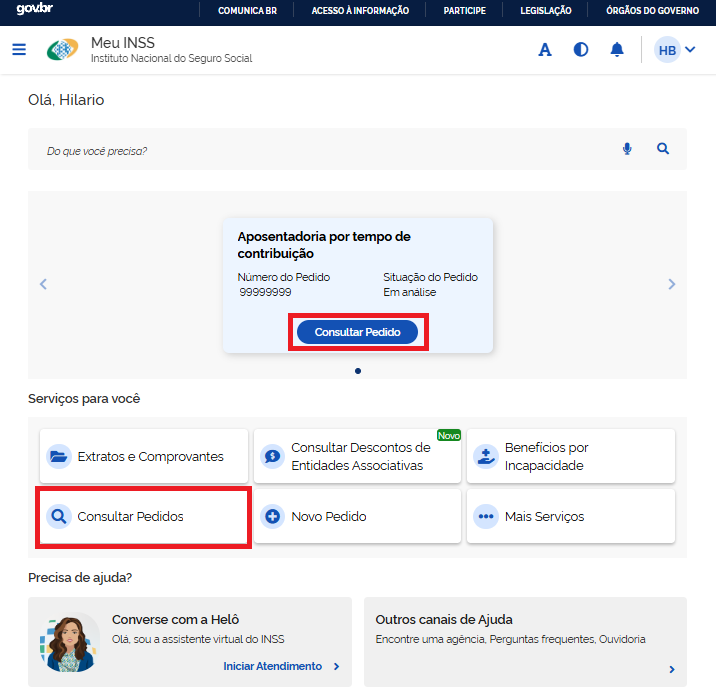The height and width of the screenshot is (695, 716).
Task: Click the Novo badge on Consultar Descontos
Action: 448,435
